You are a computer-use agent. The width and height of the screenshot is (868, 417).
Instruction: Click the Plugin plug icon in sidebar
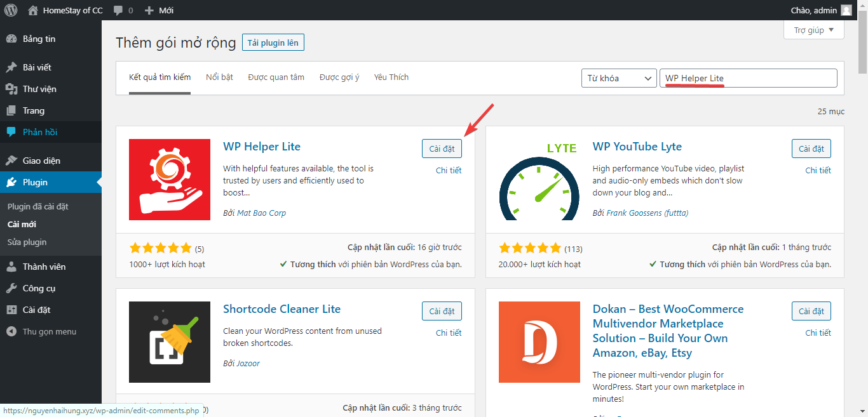coord(11,182)
